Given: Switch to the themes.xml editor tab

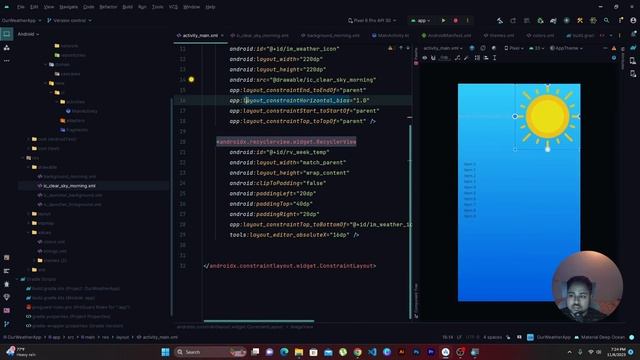Looking at the screenshot, I should tap(499, 36).
